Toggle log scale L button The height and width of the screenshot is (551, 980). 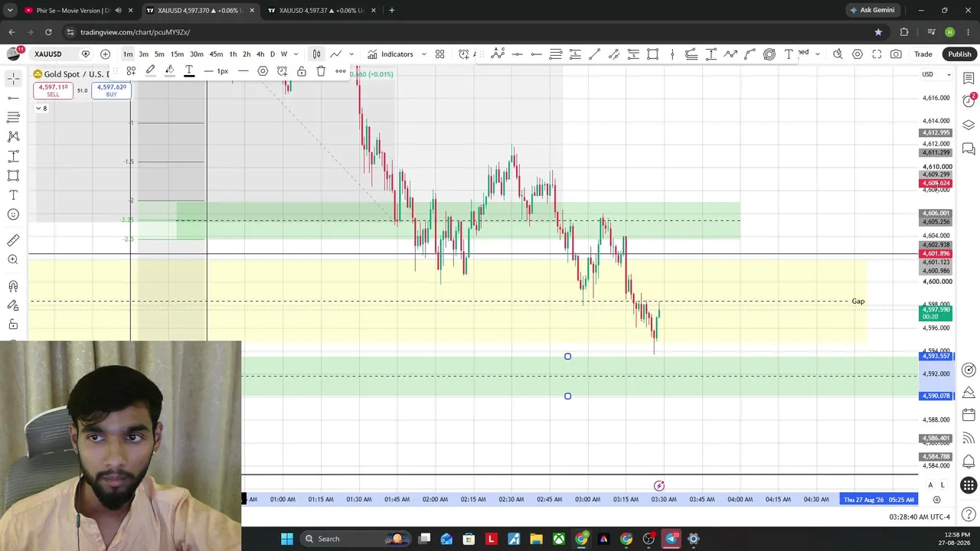(942, 485)
